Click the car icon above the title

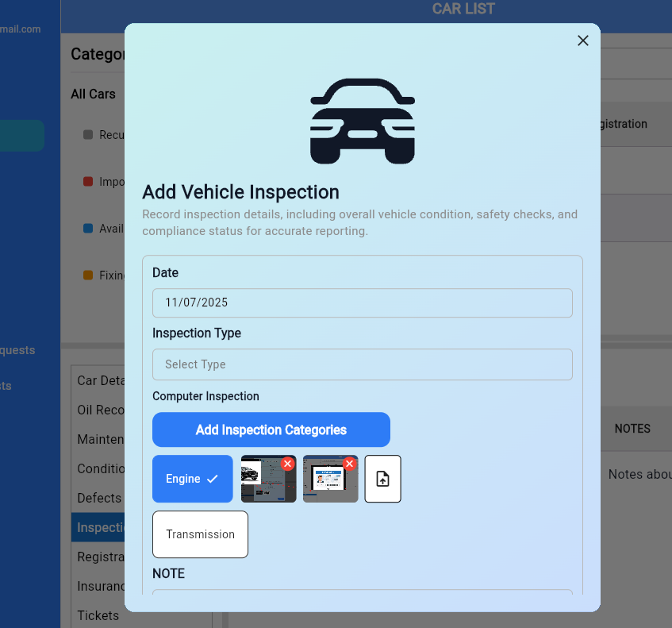point(362,121)
